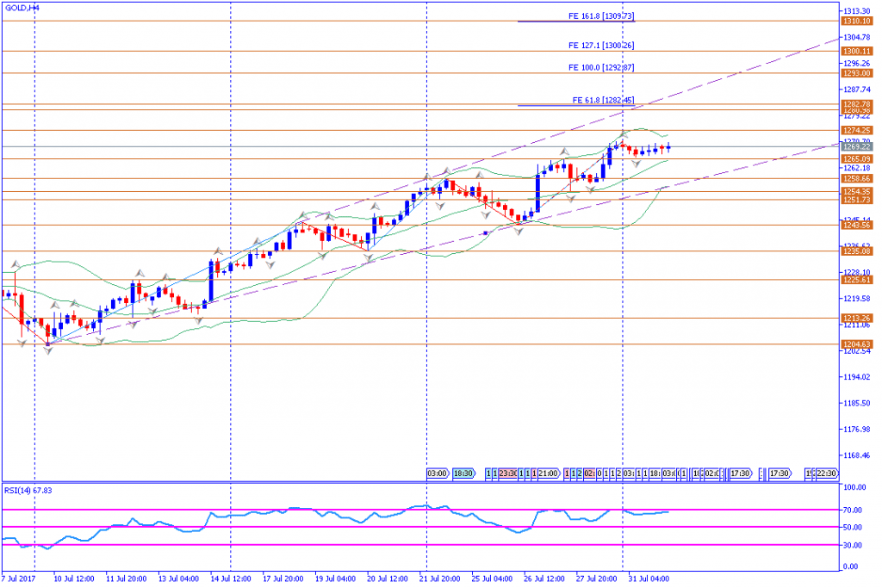The image size is (882, 588).
Task: Click the 1168.46 price axis value
Action: coord(857,455)
